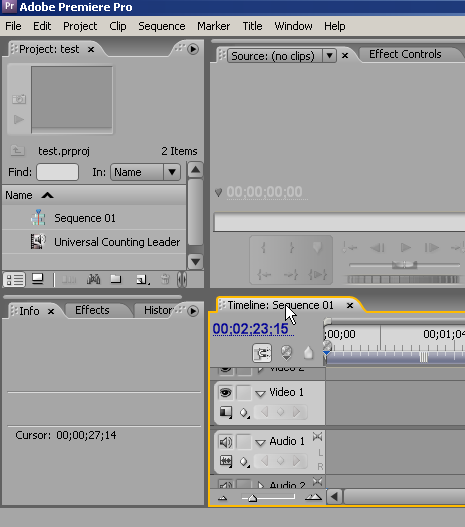Image resolution: width=465 pixels, height=527 pixels.
Task: Open the Project menu
Action: (x=80, y=26)
